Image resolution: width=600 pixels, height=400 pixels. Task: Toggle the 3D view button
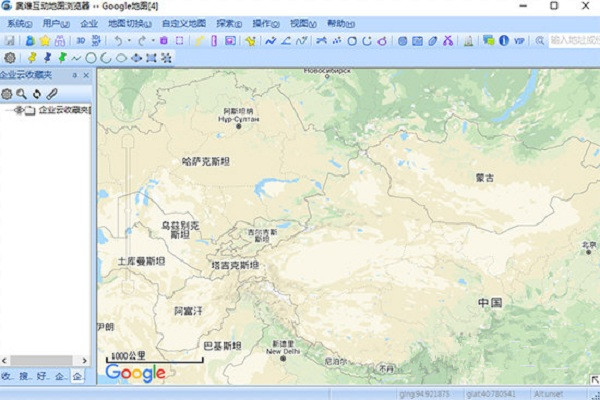pyautogui.click(x=78, y=41)
